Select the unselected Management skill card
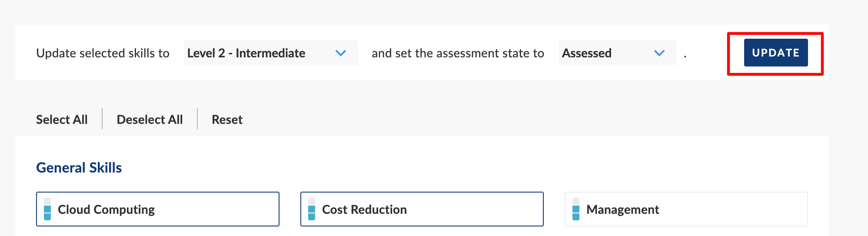Screen dimensions: 868x236 pyautogui.click(x=686, y=209)
